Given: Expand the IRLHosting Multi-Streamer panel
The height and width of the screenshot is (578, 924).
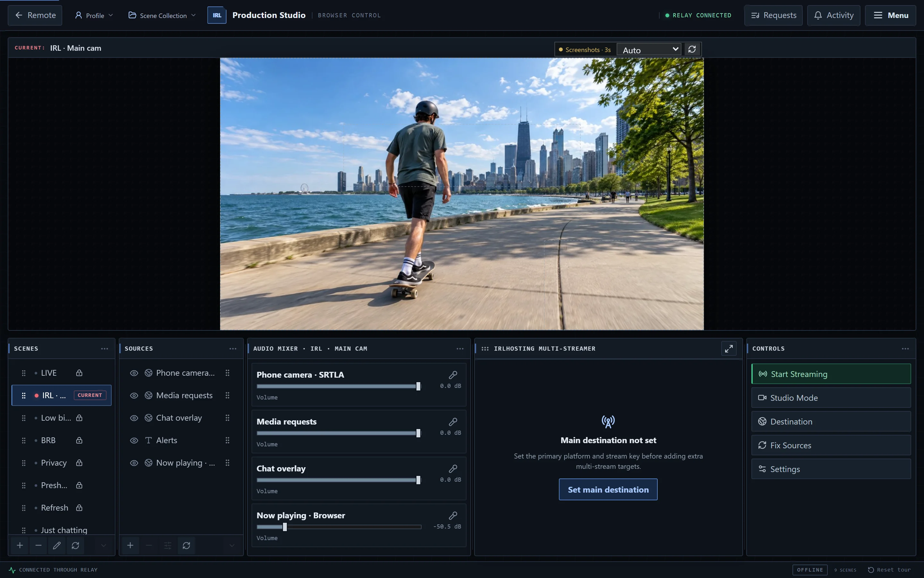Looking at the screenshot, I should coord(729,348).
